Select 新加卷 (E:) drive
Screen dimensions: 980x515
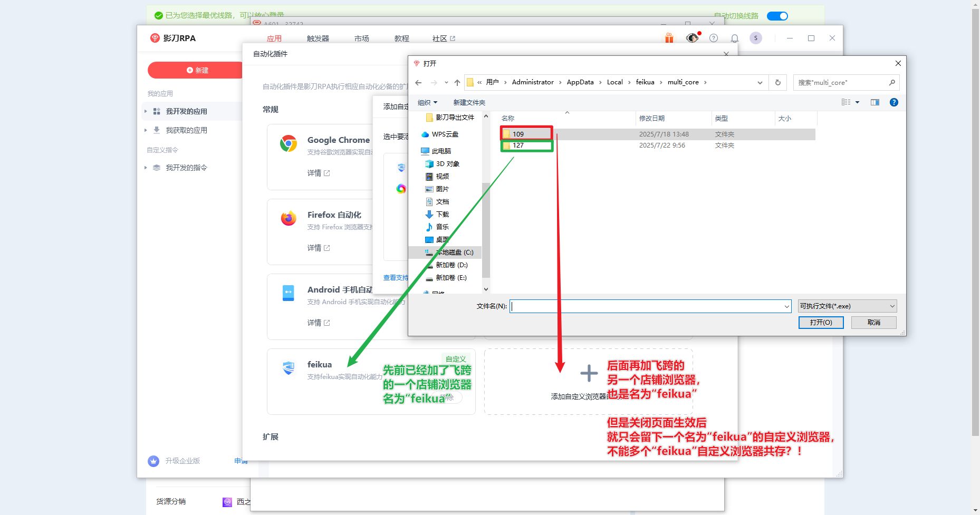pyautogui.click(x=446, y=278)
